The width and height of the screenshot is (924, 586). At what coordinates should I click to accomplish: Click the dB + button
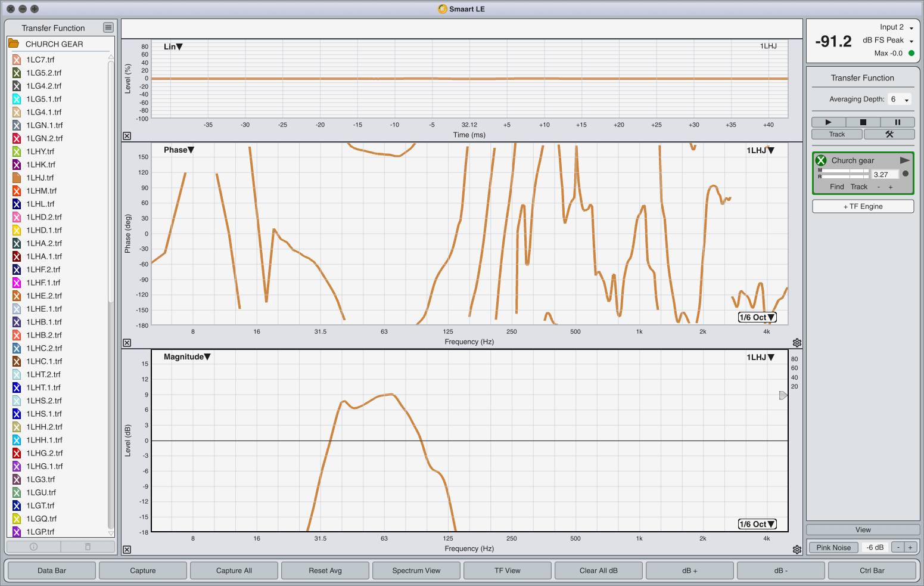point(690,571)
